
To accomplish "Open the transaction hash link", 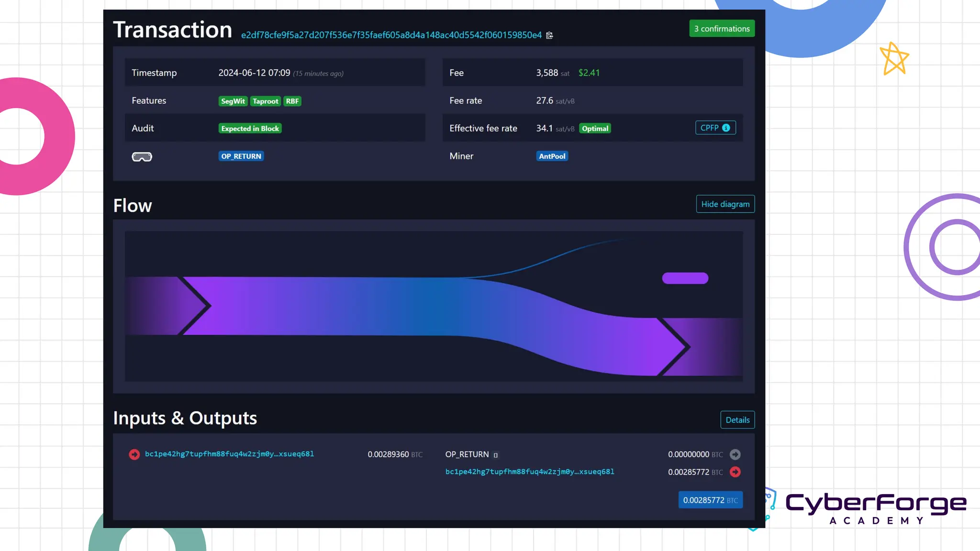I will click(x=391, y=35).
